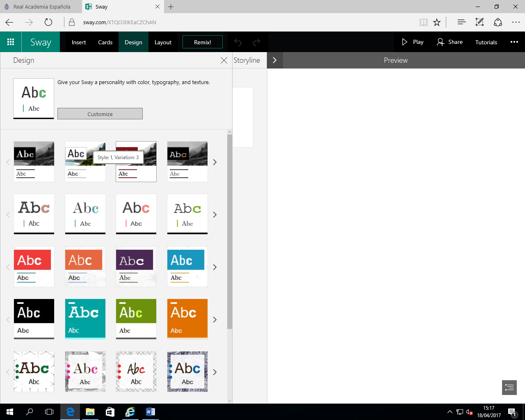The width and height of the screenshot is (525, 420).
Task: Switch to the Layout tab
Action: pos(163,42)
